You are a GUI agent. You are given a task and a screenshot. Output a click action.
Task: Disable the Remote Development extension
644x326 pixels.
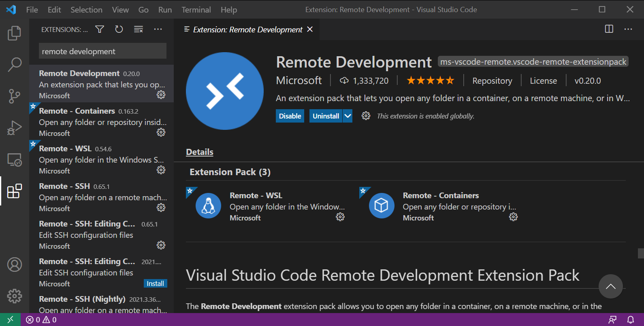(x=290, y=116)
